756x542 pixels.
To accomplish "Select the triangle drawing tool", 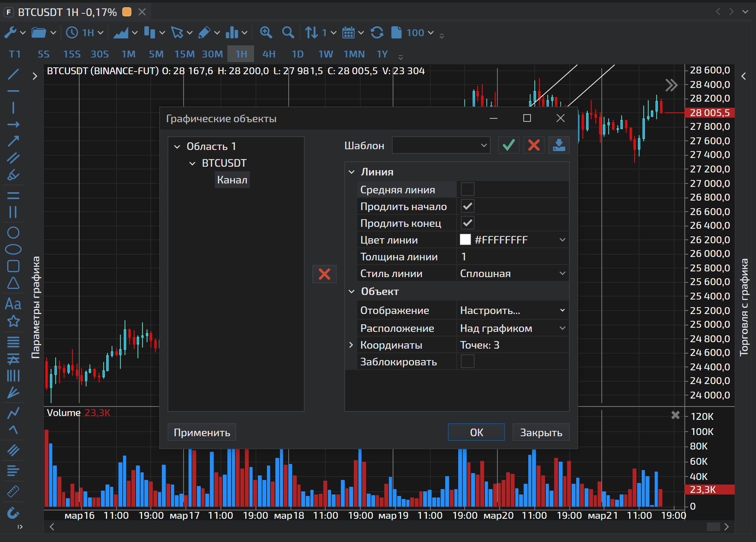I will [x=13, y=283].
